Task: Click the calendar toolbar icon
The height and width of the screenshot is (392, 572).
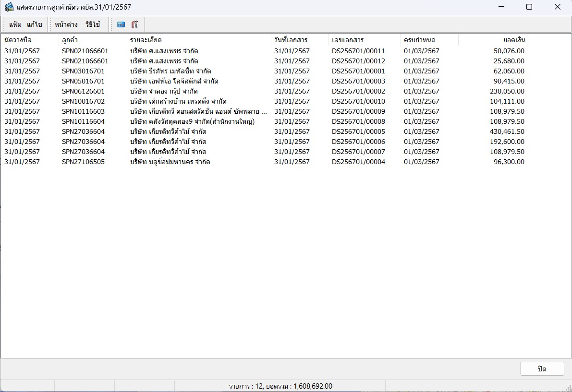Action: coord(135,24)
